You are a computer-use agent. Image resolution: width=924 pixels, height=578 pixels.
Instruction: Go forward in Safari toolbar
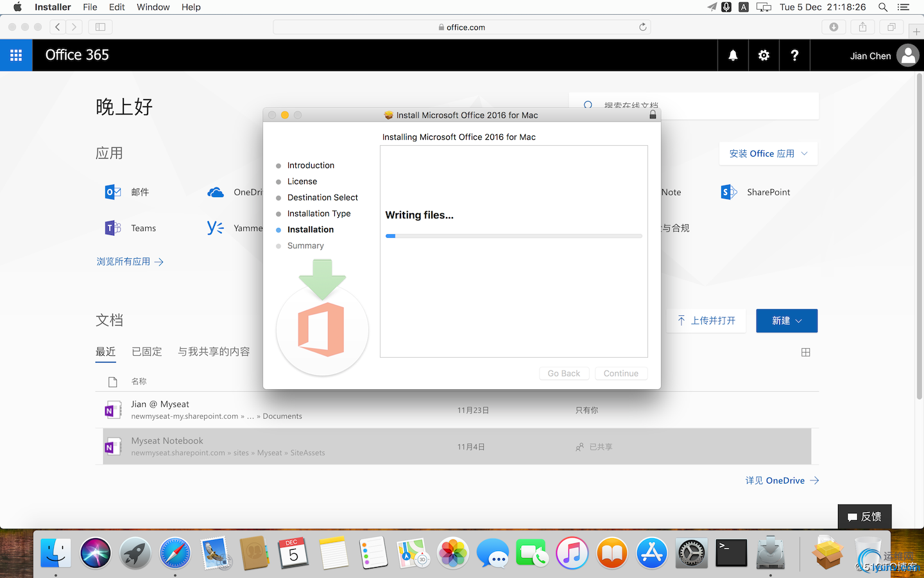pyautogui.click(x=74, y=27)
